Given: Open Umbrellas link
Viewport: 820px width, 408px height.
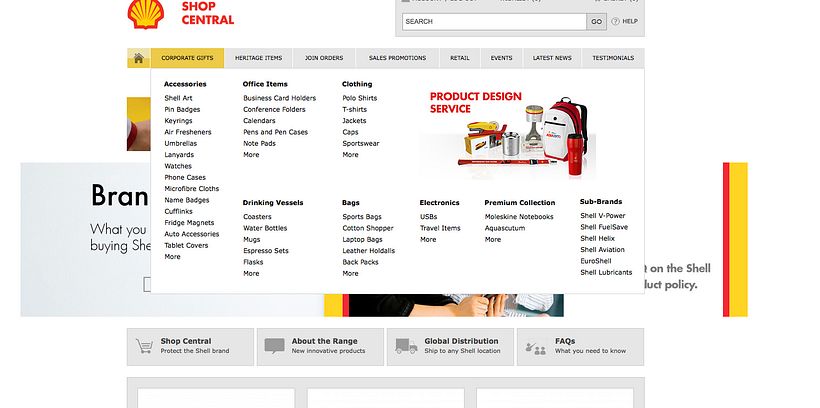Looking at the screenshot, I should [180, 143].
